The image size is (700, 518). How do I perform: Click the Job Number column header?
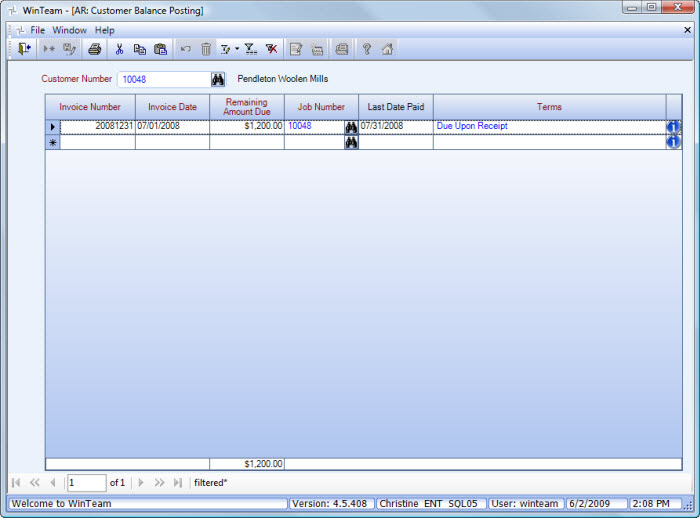coord(321,107)
